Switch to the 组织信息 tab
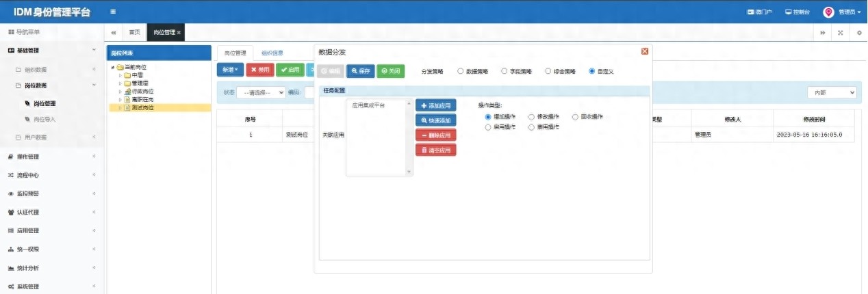The height and width of the screenshot is (294, 868). (272, 53)
